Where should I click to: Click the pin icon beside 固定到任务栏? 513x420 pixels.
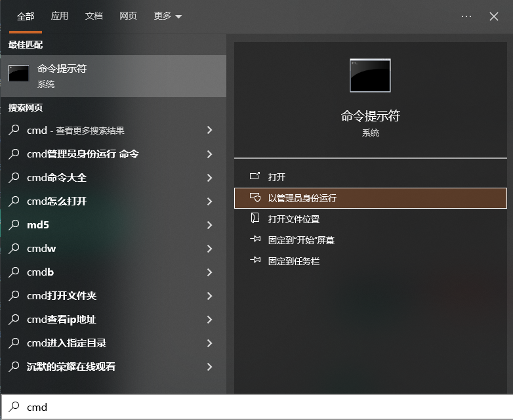pyautogui.click(x=255, y=260)
